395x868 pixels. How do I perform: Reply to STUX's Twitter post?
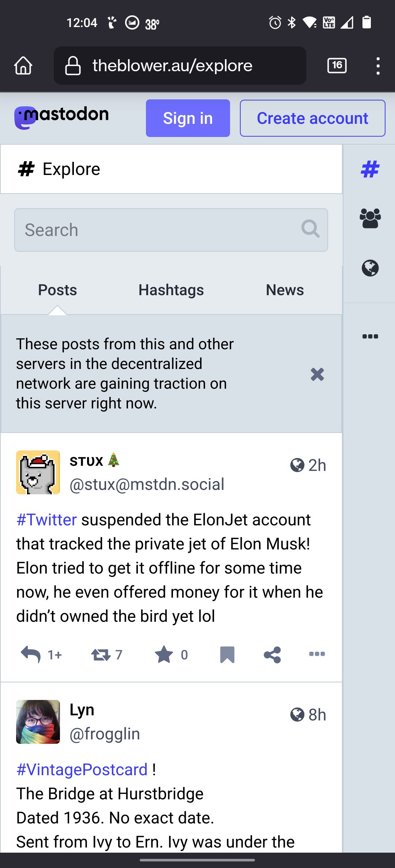click(x=31, y=654)
